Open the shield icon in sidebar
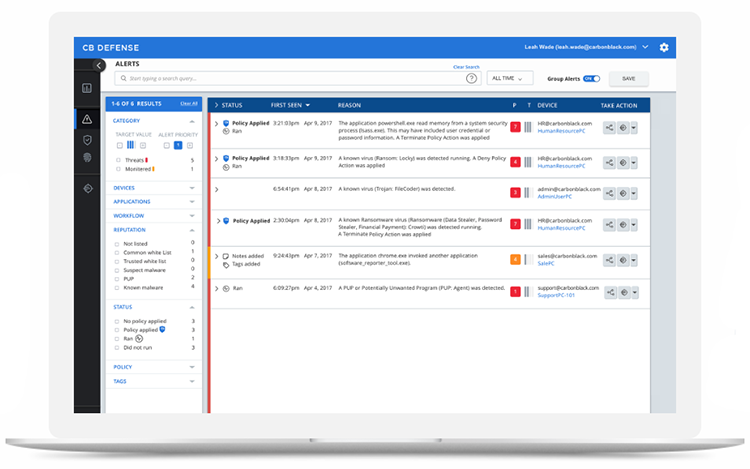The height and width of the screenshot is (469, 750). (87, 140)
